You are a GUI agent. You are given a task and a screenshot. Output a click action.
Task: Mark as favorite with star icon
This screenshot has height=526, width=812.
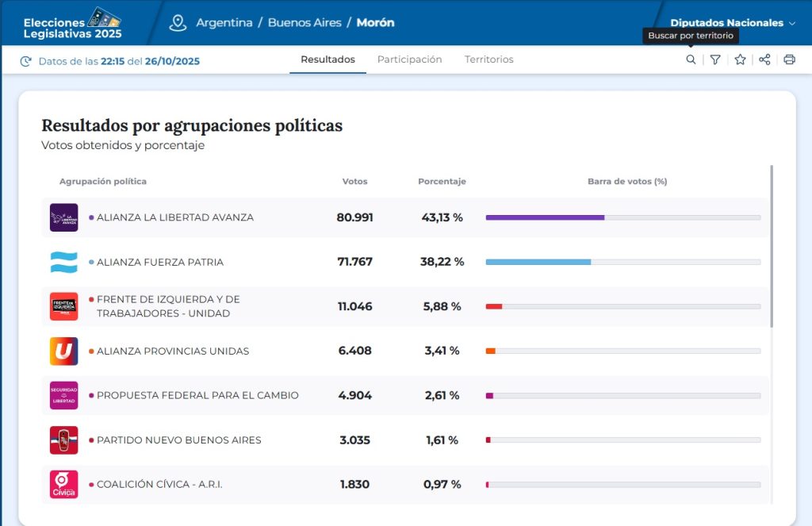[740, 60]
